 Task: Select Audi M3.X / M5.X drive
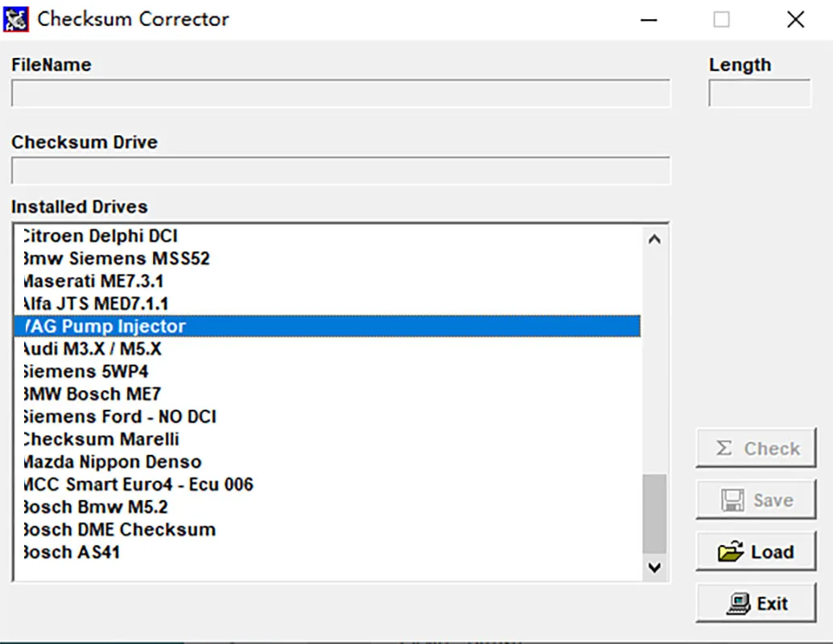coord(328,349)
